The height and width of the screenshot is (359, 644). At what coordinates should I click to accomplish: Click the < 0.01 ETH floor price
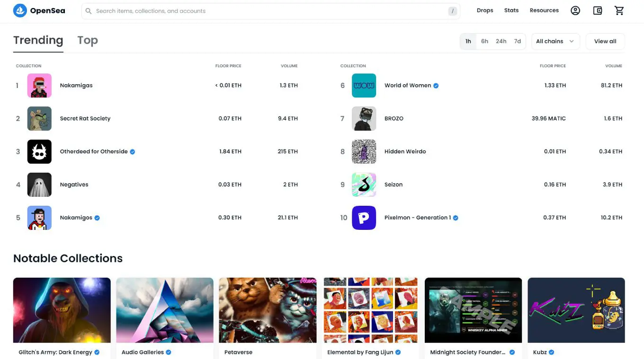[228, 86]
